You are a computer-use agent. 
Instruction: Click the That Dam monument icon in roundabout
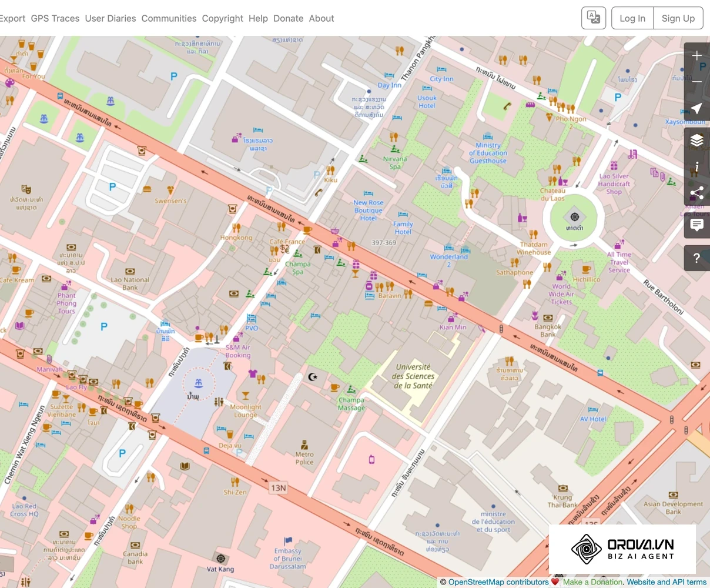point(575,217)
